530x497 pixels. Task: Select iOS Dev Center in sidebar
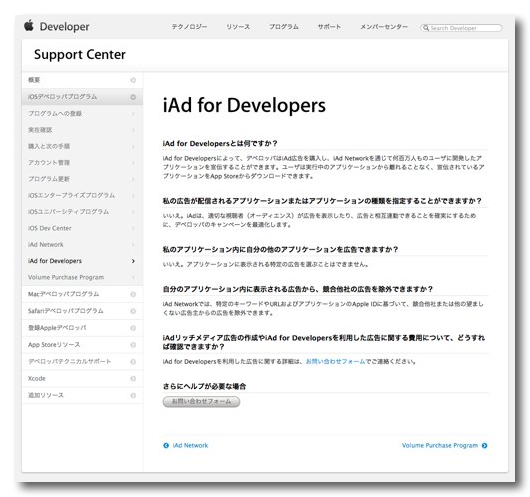(82, 228)
